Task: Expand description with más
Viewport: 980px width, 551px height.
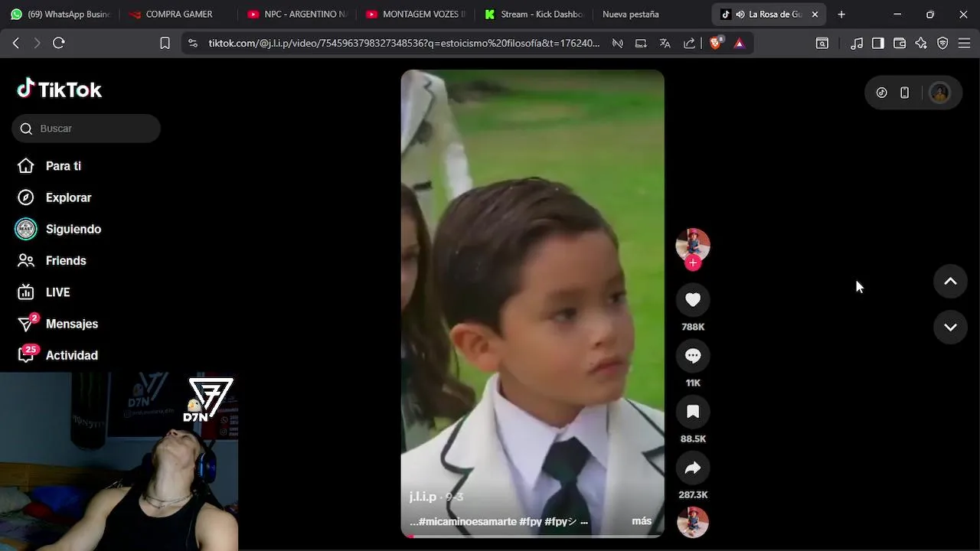Action: (642, 521)
